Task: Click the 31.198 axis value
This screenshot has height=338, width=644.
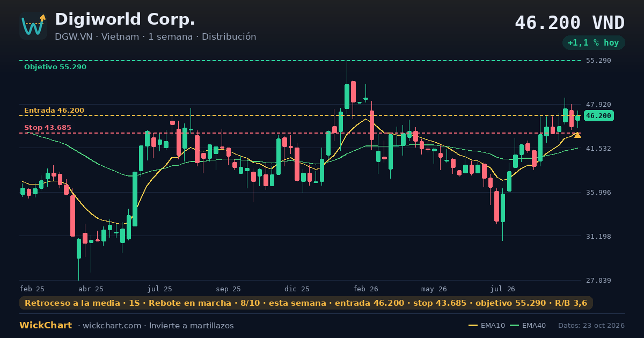Action: coord(598,237)
